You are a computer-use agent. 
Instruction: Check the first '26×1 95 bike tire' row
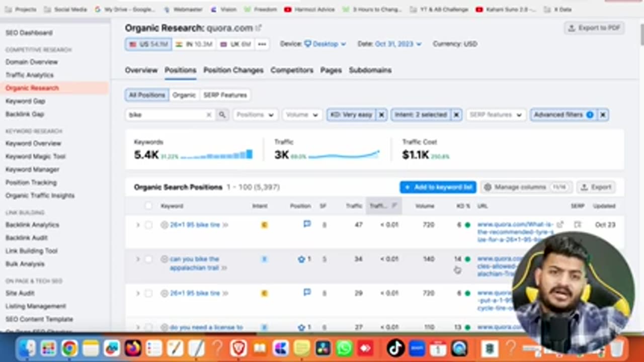[x=148, y=225]
